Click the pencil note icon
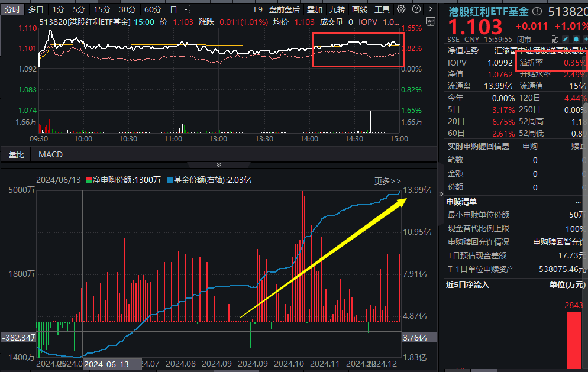This screenshot has width=588, height=372. pyautogui.click(x=566, y=39)
